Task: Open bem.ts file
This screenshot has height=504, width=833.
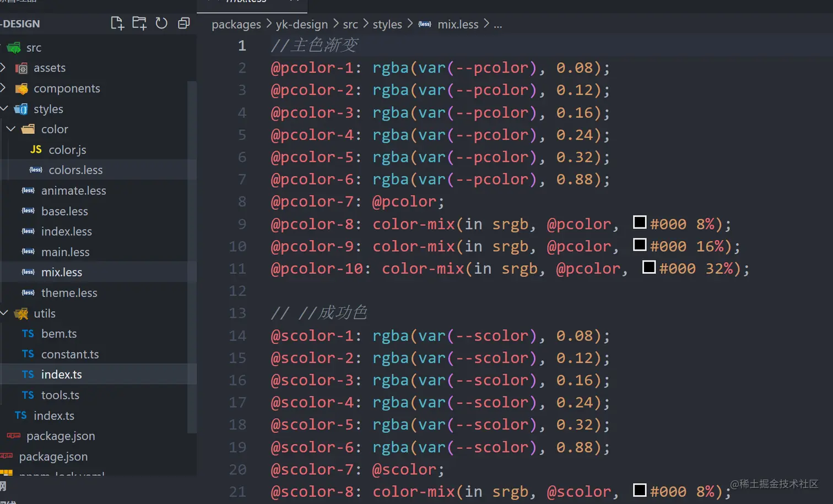Action: click(59, 334)
